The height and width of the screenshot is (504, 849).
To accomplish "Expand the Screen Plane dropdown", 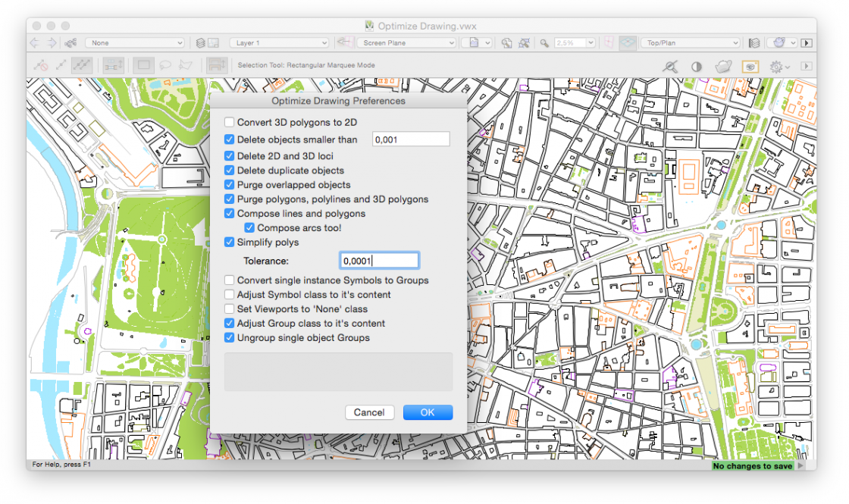I will [406, 43].
